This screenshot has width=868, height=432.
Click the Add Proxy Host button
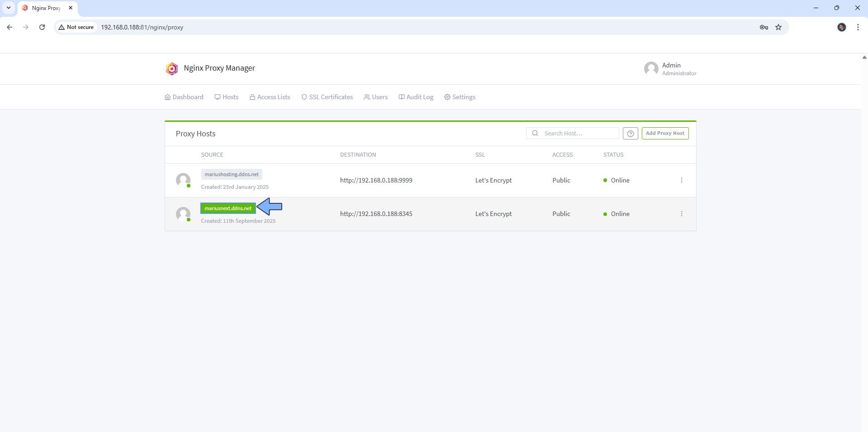tap(665, 134)
